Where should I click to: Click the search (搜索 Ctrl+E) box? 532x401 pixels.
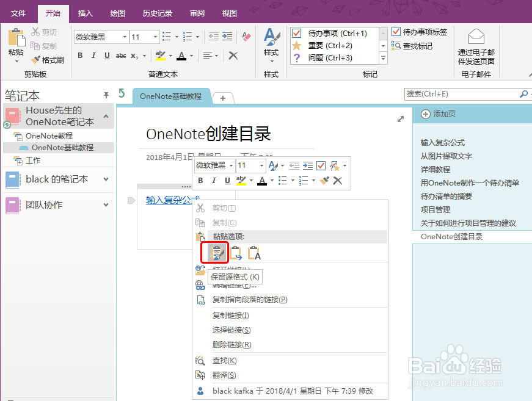coord(461,94)
